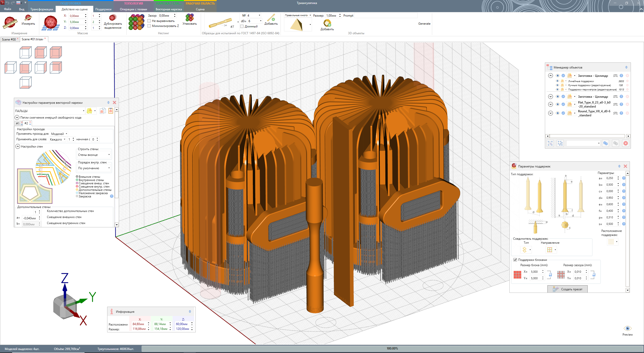The width and height of the screenshot is (644, 353).
Task: Open Стены вконце dropdown
Action: (94, 155)
